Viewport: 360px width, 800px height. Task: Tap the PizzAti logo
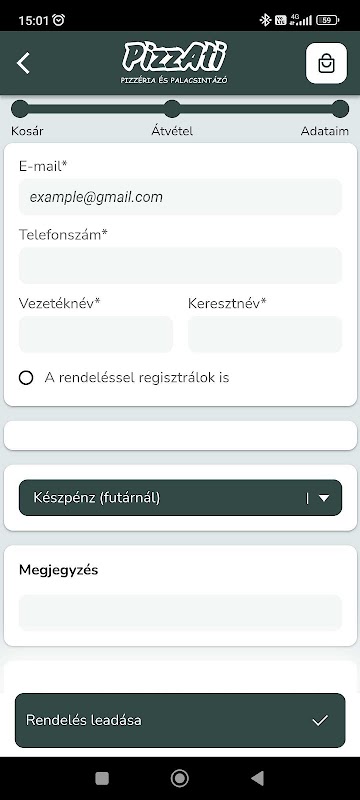click(x=174, y=63)
